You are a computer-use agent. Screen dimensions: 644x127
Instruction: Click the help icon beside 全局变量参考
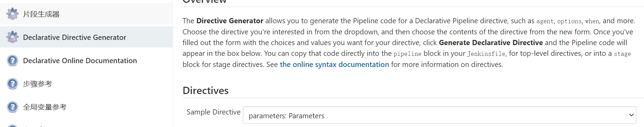tap(13, 107)
